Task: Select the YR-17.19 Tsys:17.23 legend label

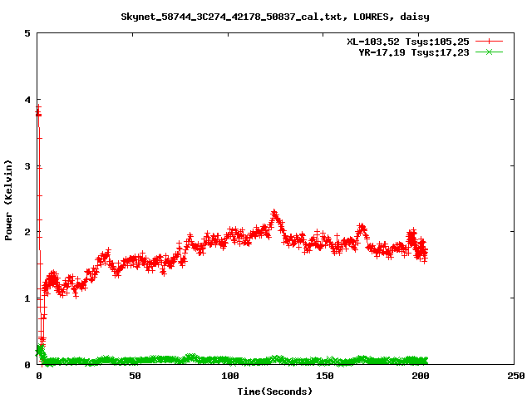Action: pos(414,52)
